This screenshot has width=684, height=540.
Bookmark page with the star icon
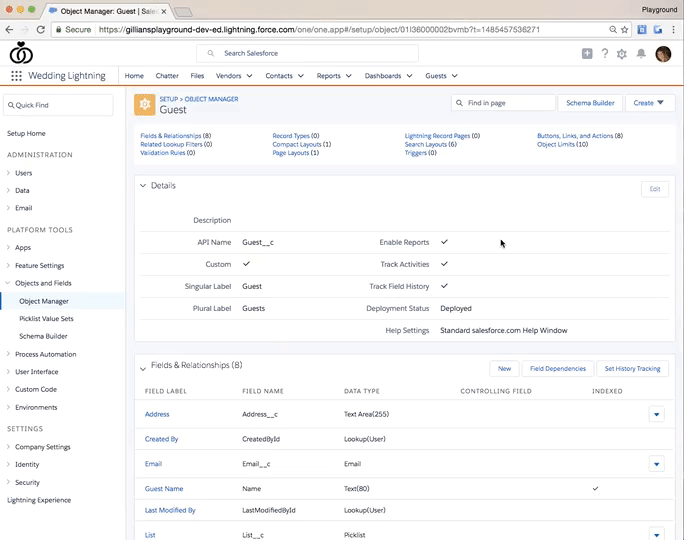click(625, 30)
